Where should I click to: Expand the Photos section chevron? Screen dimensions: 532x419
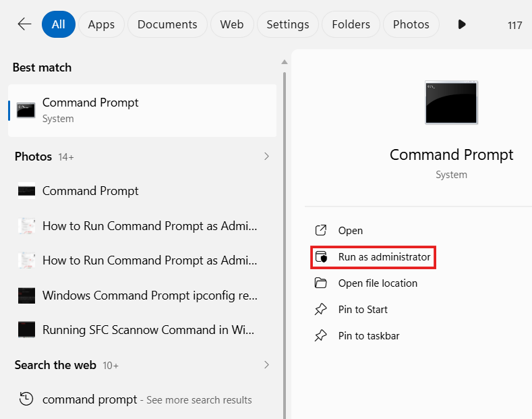[267, 156]
